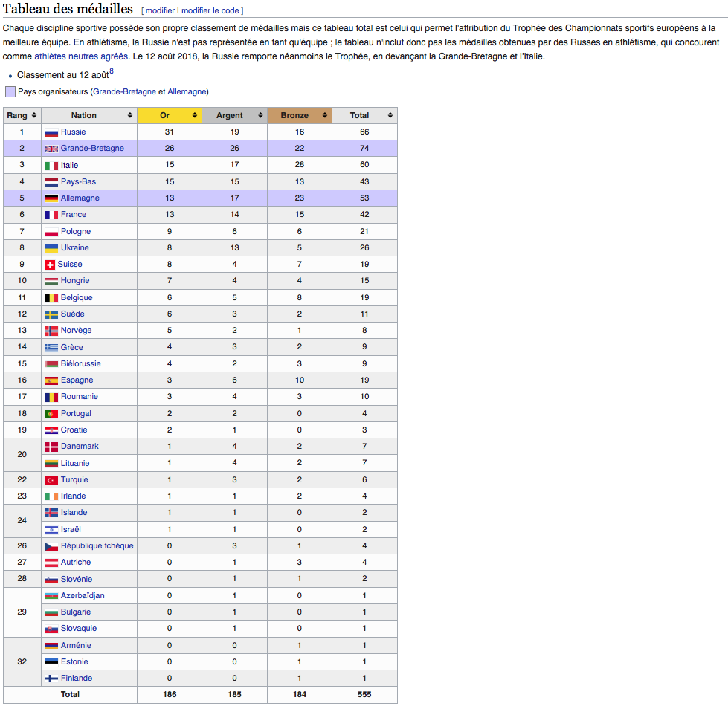
Task: Click the Tableau des médailles heading
Action: [68, 9]
